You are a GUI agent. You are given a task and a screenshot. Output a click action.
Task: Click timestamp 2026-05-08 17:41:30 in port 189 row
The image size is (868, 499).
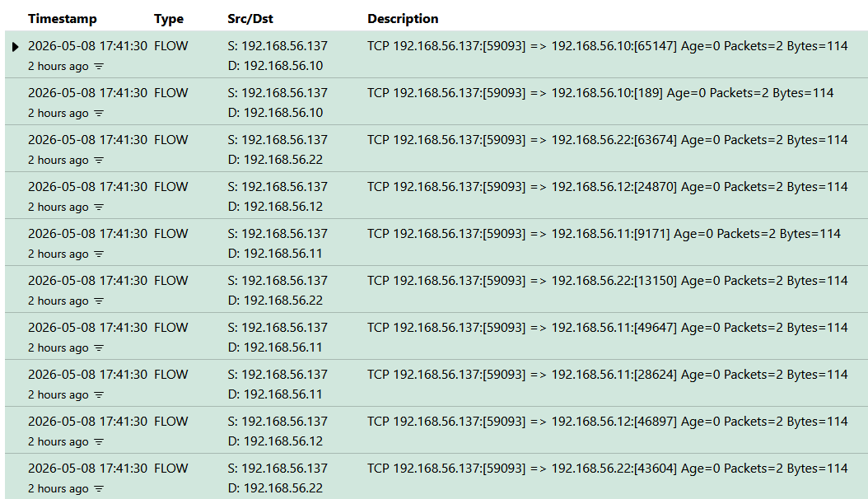(x=87, y=93)
